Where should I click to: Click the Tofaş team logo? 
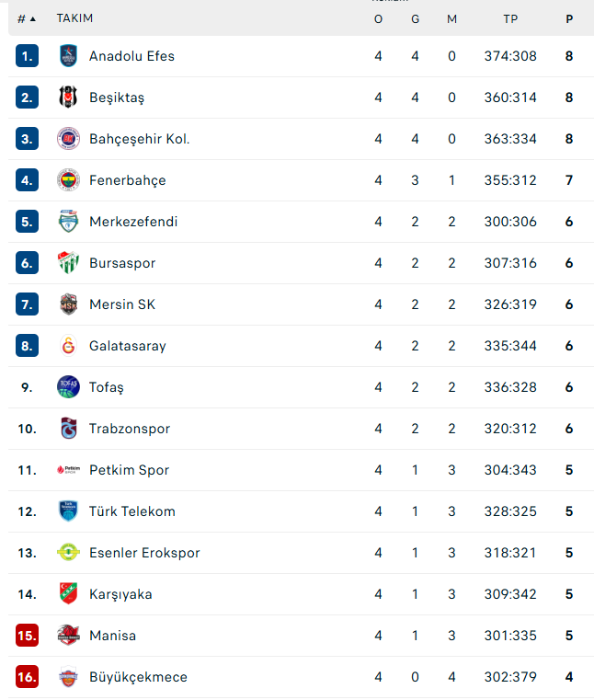point(69,387)
